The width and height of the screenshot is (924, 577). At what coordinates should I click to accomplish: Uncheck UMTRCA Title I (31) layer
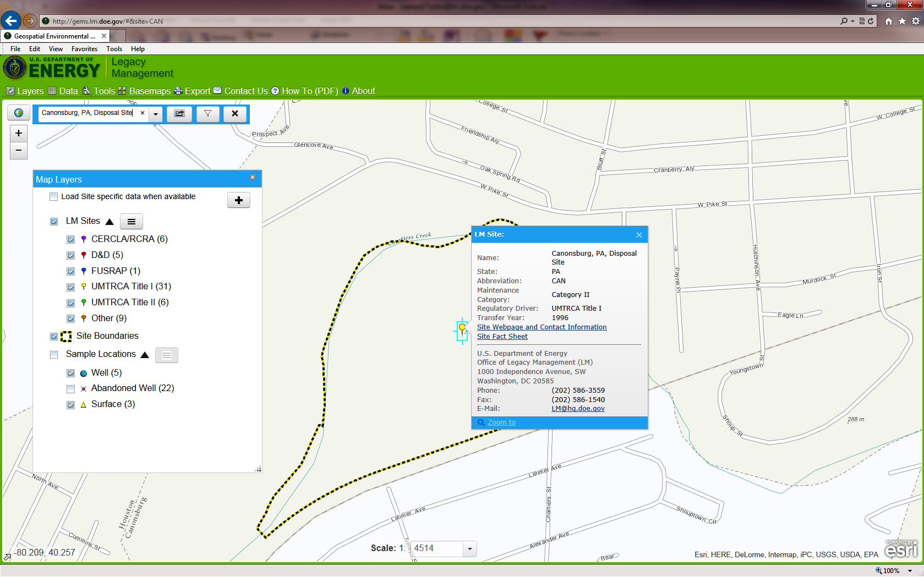(x=70, y=287)
